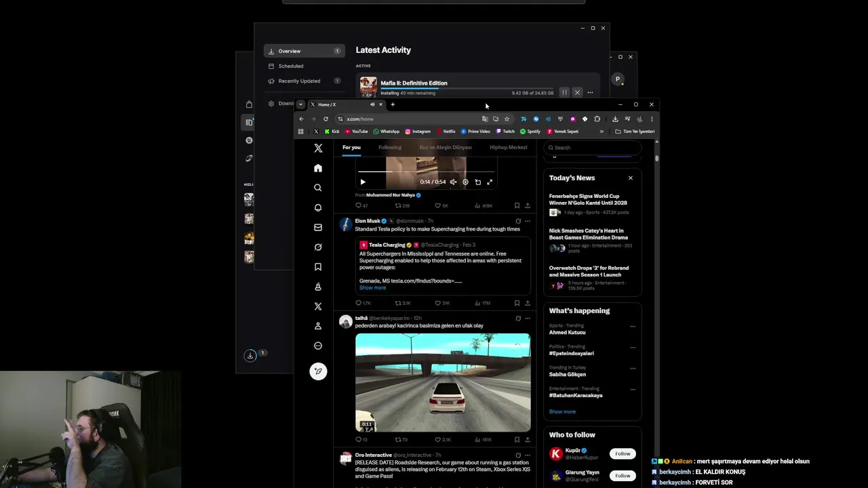Cancel the Mafia II download
The image size is (868, 488).
(x=577, y=92)
